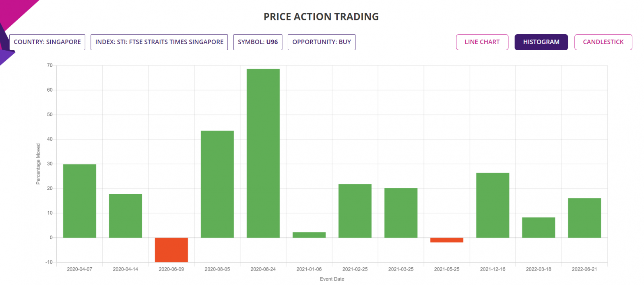644x285 pixels.
Task: Click the red bar for 2020-06-09
Action: tap(171, 250)
